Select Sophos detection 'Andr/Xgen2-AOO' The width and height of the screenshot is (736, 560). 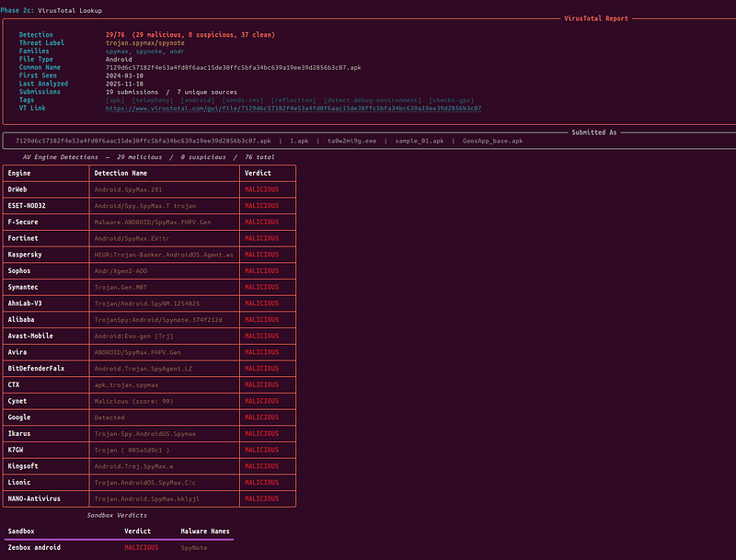click(121, 271)
